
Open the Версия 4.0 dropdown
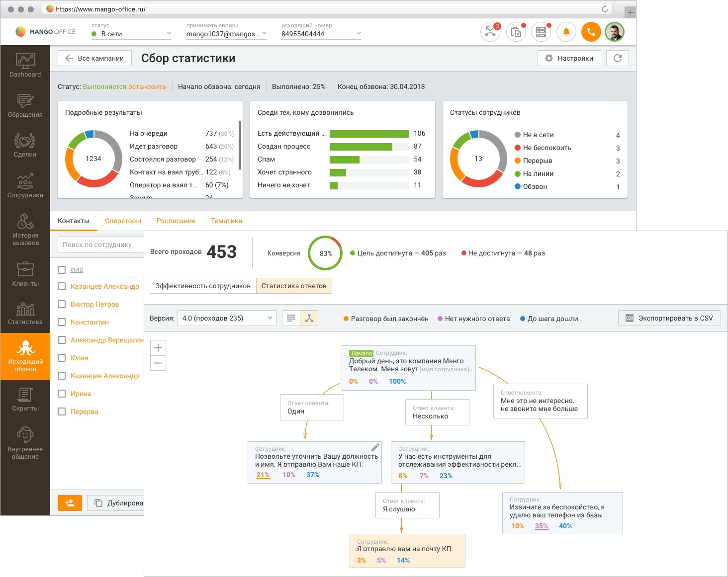point(227,318)
